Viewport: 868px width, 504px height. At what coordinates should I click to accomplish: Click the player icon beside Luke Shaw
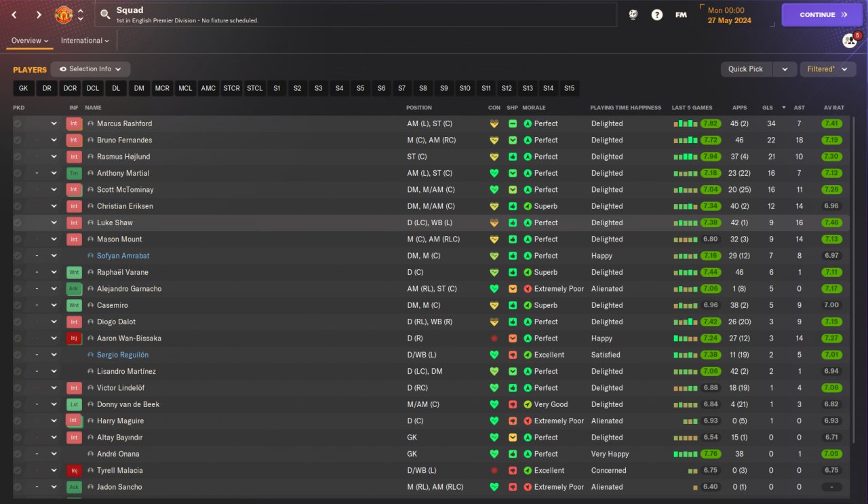pyautogui.click(x=90, y=222)
